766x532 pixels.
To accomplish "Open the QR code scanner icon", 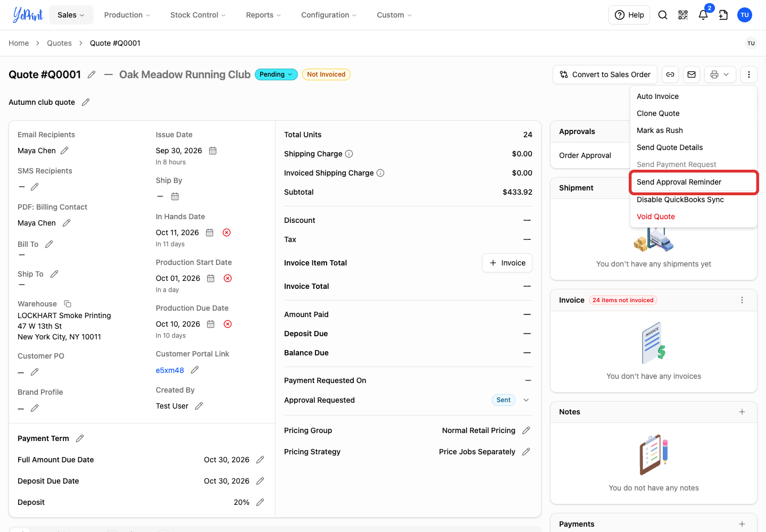I will 683,15.
